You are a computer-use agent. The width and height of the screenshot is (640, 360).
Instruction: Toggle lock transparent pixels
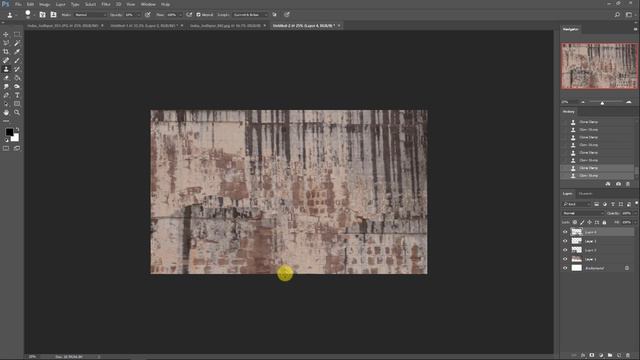575,222
